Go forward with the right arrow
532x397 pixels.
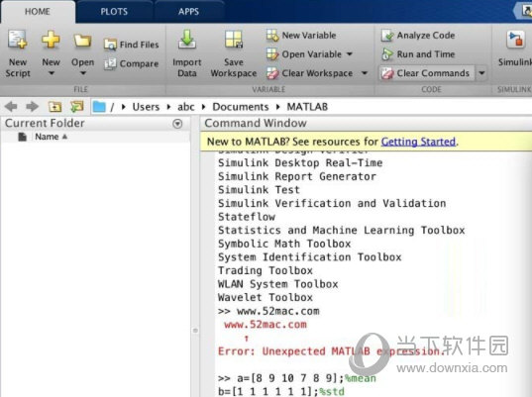tap(33, 107)
